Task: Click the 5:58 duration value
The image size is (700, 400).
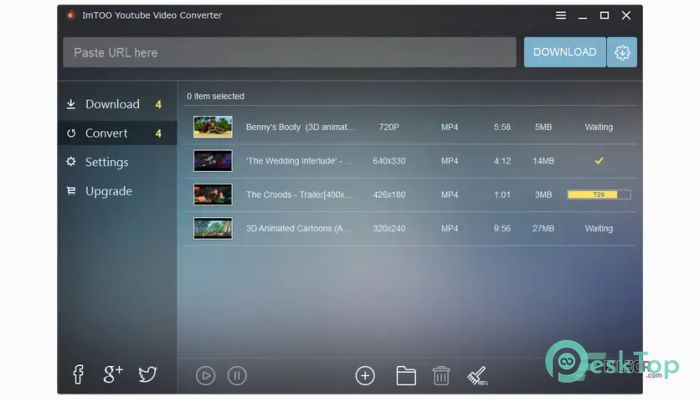Action: [x=502, y=127]
